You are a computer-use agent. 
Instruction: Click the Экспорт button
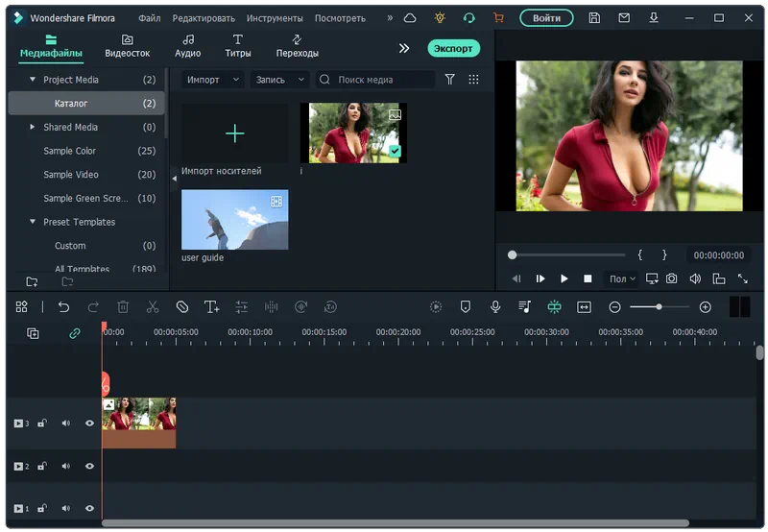coord(453,48)
